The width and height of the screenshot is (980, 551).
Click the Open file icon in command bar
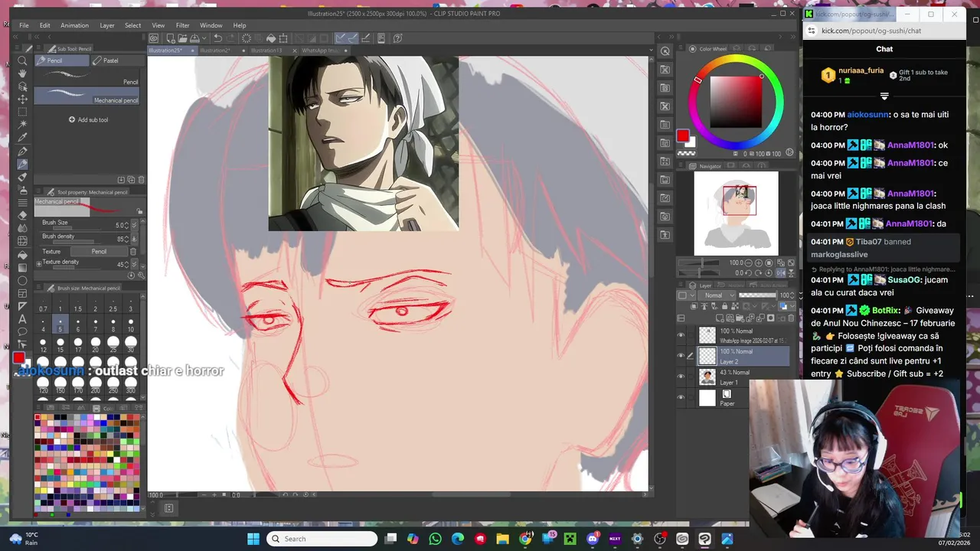(182, 38)
